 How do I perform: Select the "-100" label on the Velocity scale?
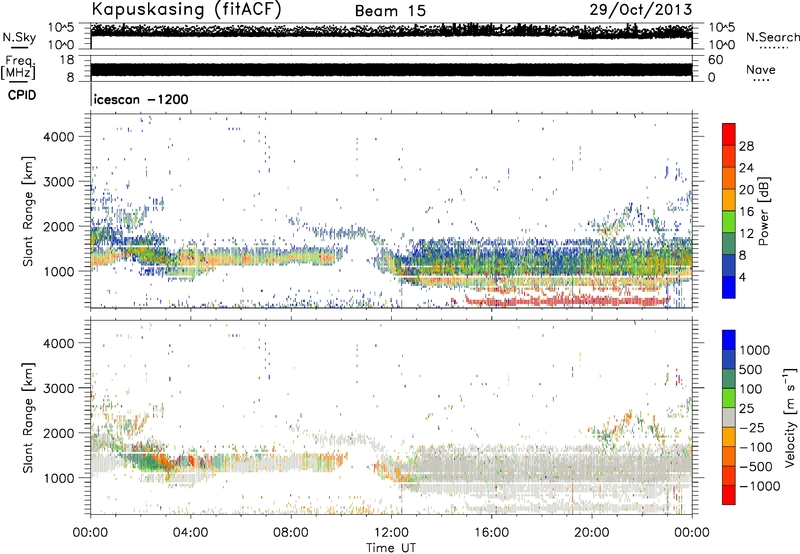point(756,447)
